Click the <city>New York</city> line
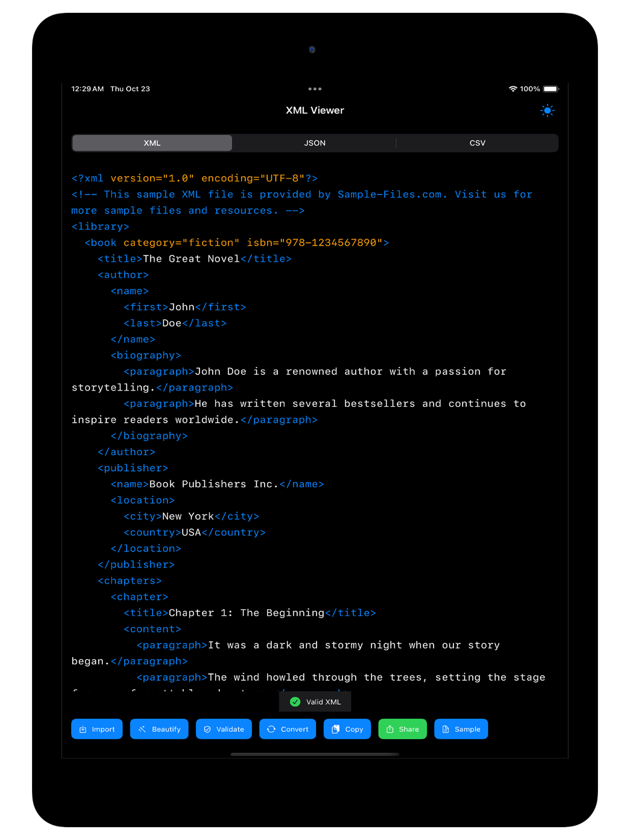630x840 pixels. [x=191, y=516]
